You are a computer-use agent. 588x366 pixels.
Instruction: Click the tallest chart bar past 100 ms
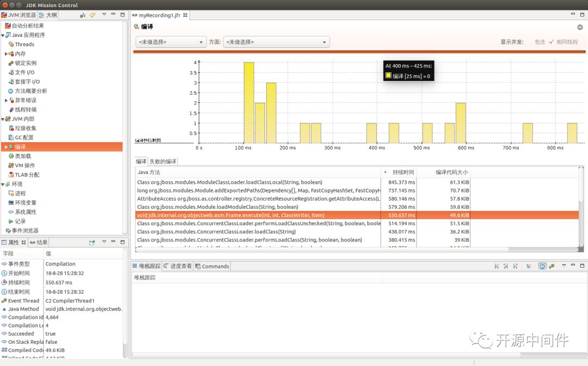[x=249, y=103]
